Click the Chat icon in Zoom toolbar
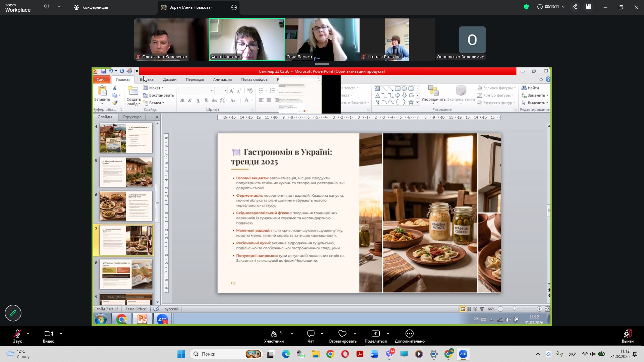The image size is (644, 362). [311, 334]
